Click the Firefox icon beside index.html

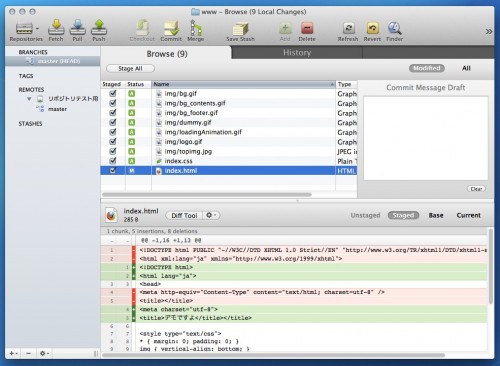click(111, 215)
